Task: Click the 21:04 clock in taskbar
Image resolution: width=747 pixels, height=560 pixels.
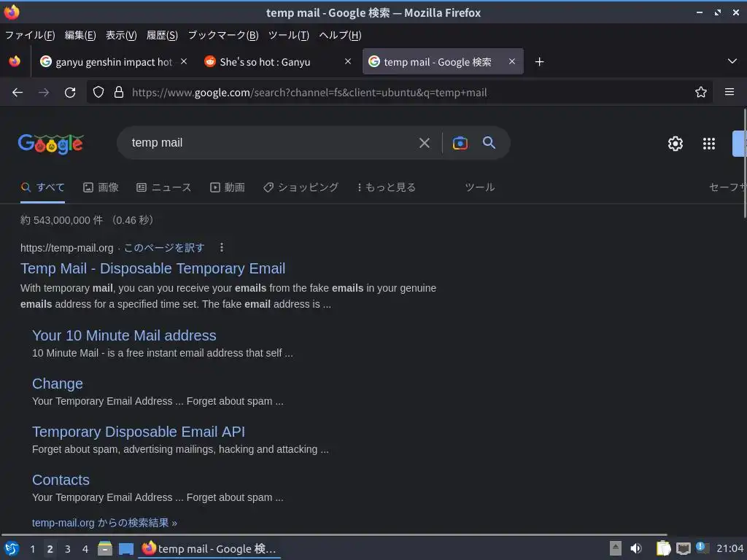Action: [x=729, y=548]
